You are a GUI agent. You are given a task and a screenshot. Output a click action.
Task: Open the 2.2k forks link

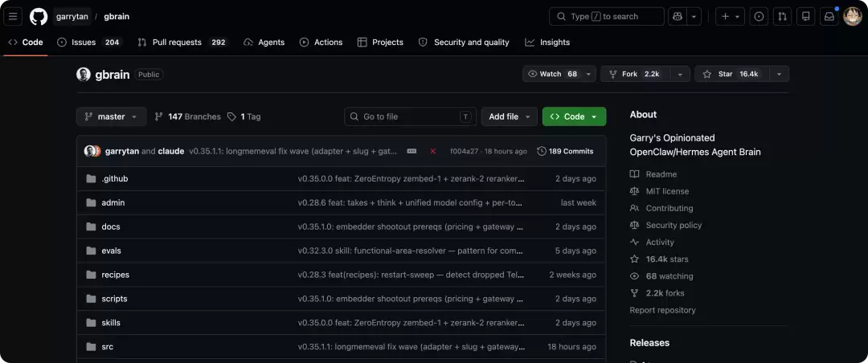coord(657,293)
